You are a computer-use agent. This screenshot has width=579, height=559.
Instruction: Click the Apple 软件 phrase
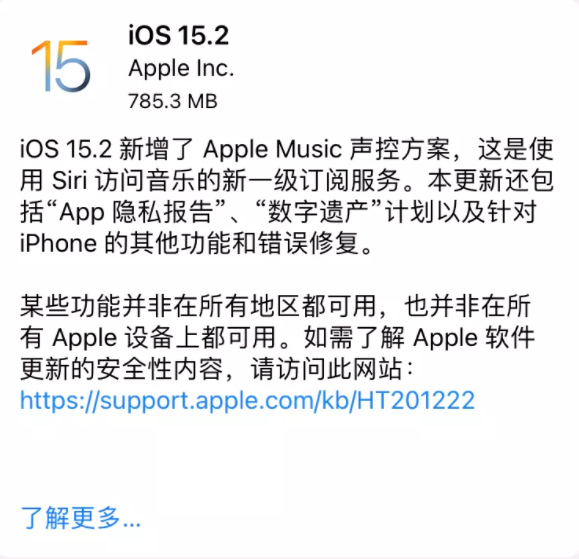[x=473, y=337]
